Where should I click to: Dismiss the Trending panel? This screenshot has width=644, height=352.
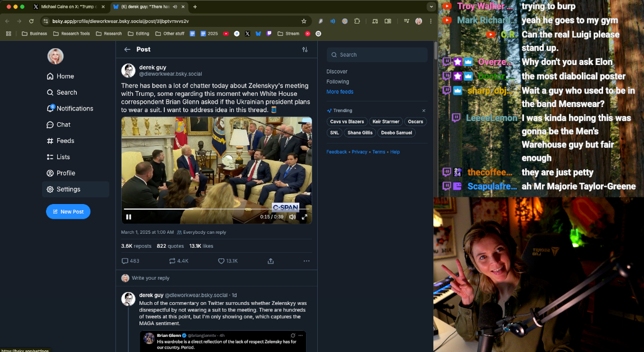click(424, 110)
